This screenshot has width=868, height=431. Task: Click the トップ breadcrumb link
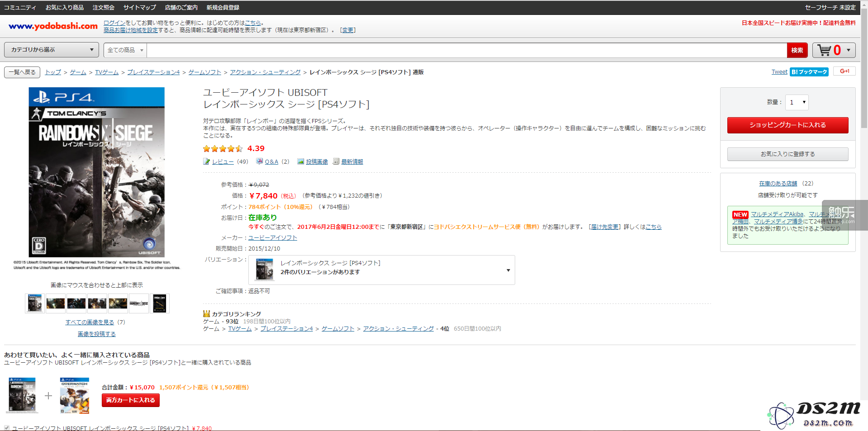point(53,72)
